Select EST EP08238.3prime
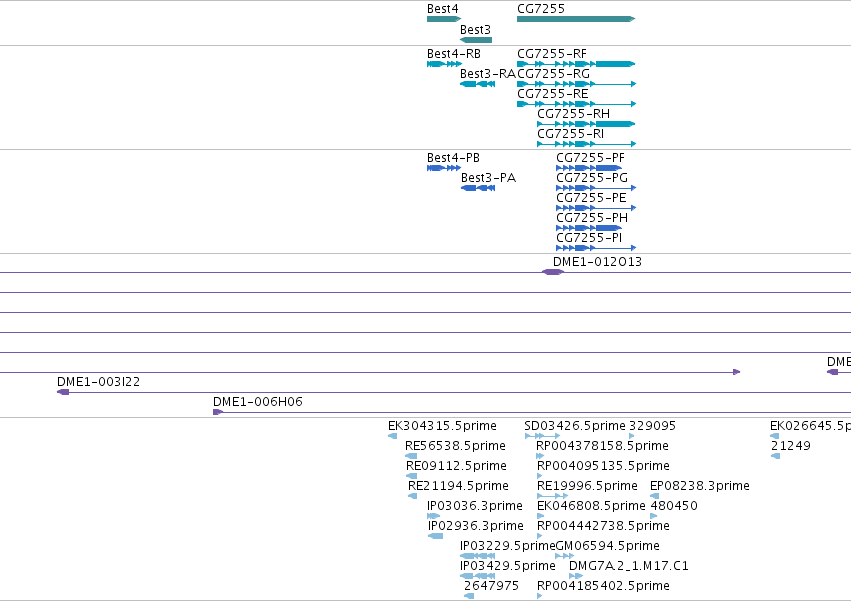The image size is (851, 601). (655, 496)
